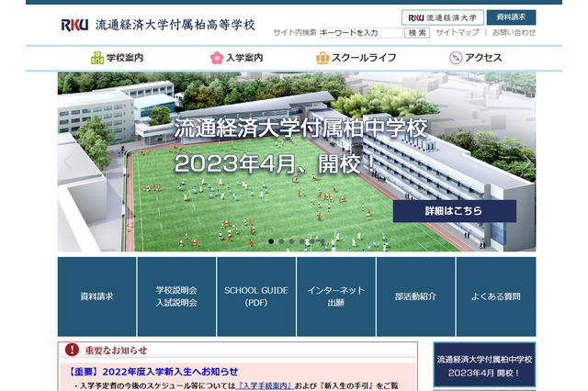588x391 pixels.
Task: Click the 資料請求 button in header
Action: tap(511, 17)
